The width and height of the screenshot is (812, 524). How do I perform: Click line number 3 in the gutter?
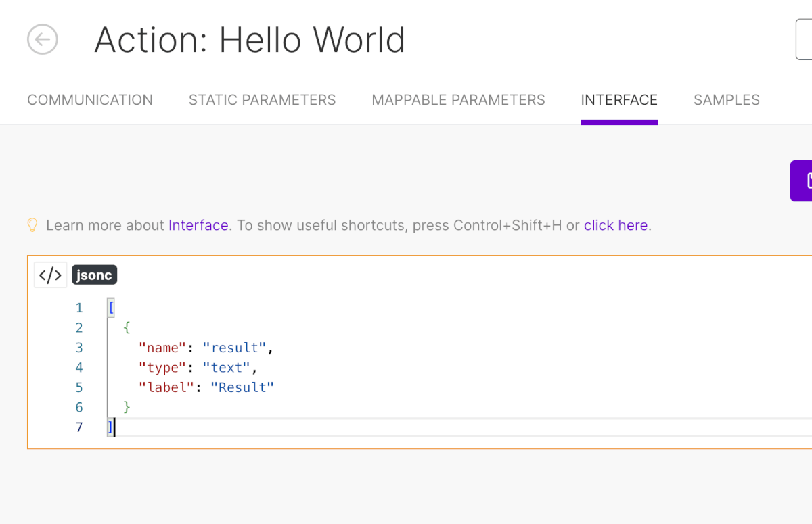(x=79, y=348)
